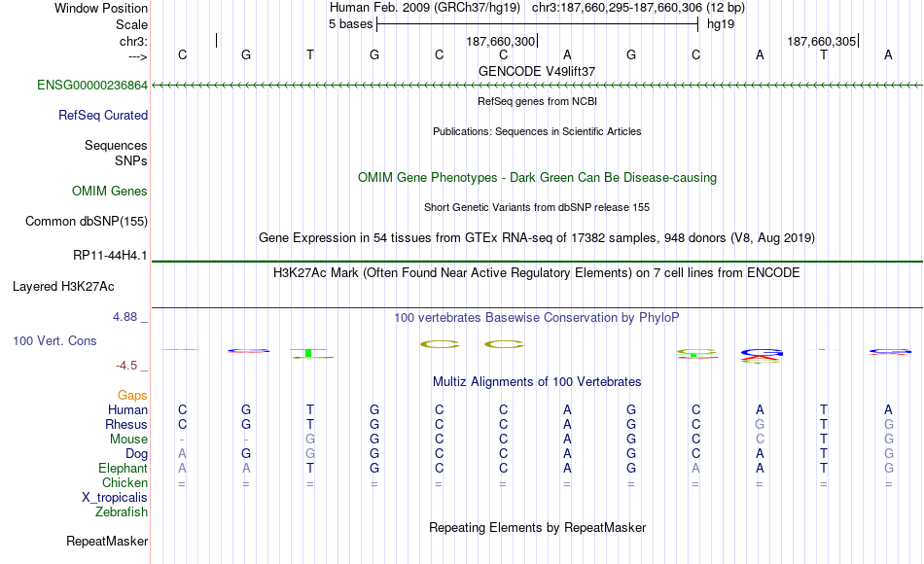Click the RP11-44H4.1 GTEx label
The width and height of the screenshot is (924, 564).
[x=110, y=255]
